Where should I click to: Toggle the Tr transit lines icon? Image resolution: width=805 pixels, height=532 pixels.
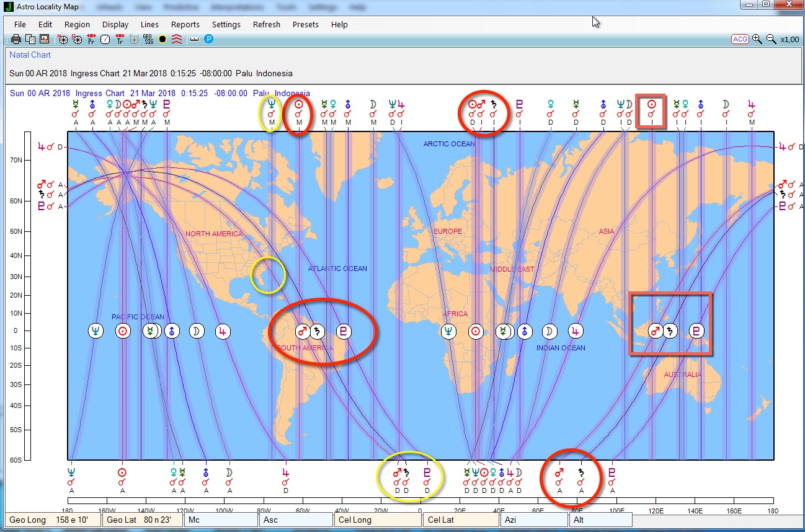120,39
